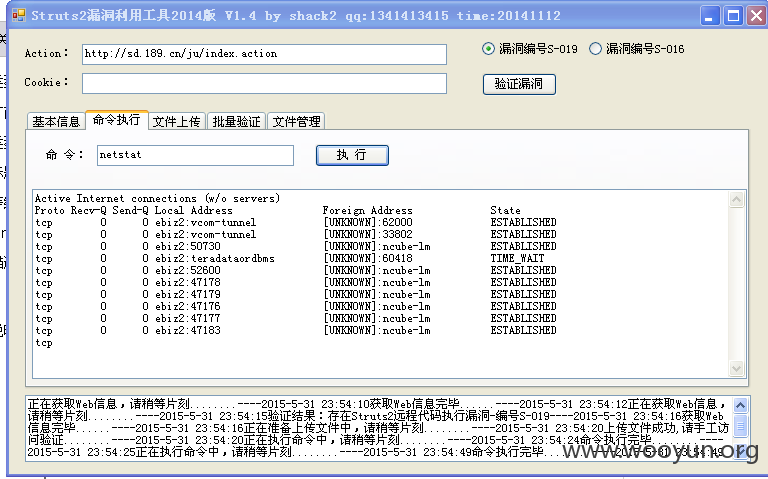The image size is (768, 479).
Task: Click the 'Cookie:' label
Action: click(47, 82)
